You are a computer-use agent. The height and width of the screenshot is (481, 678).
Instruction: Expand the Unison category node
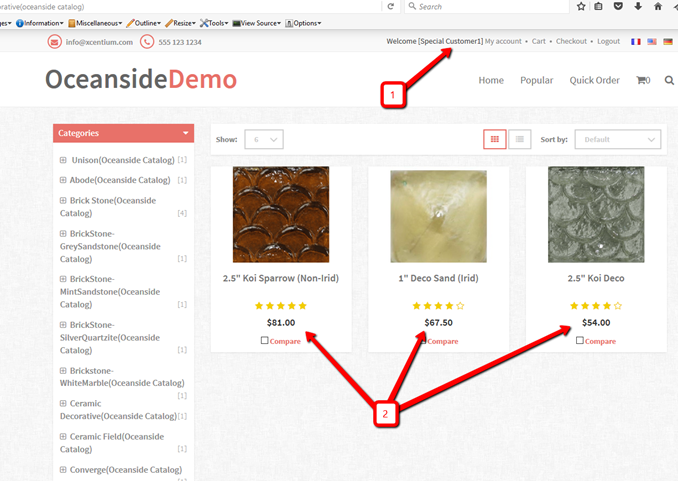[63, 160]
